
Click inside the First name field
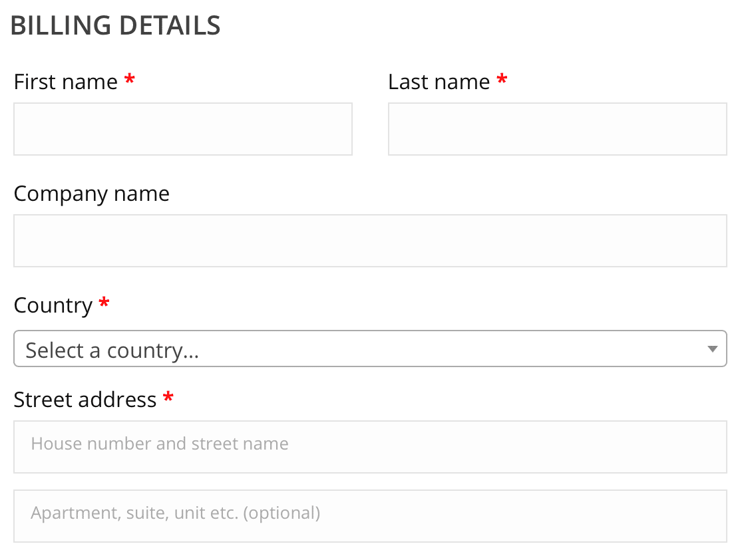click(183, 128)
